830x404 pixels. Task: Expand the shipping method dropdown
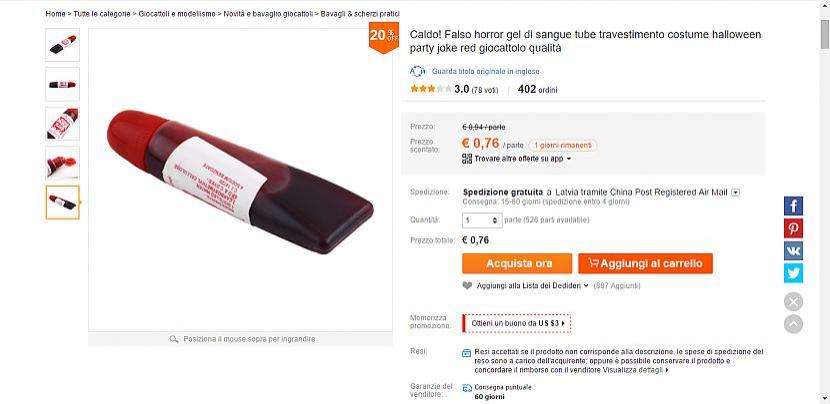coord(735,192)
